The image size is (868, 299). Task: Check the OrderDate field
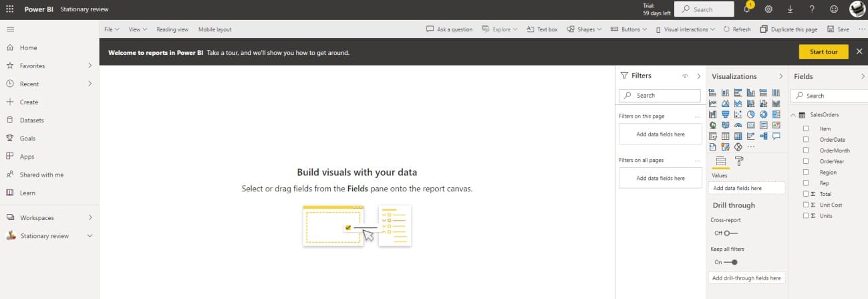point(806,139)
